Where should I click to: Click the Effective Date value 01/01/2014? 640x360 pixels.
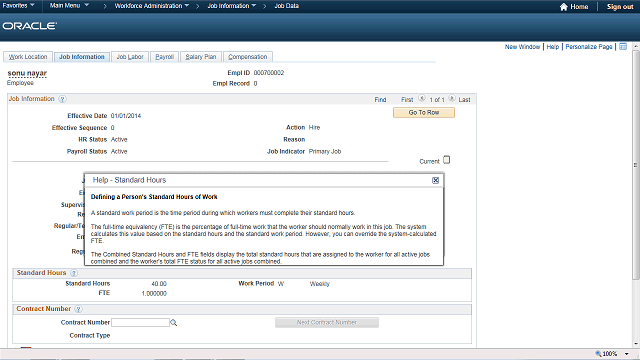coord(126,116)
